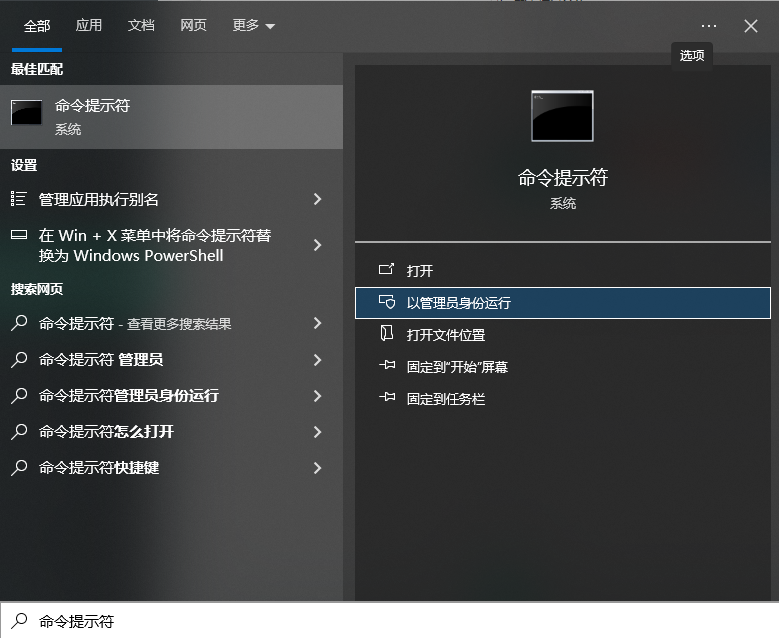Expand arrow for 命令提示符怎么打开 suggestion
Image resolution: width=779 pixels, height=638 pixels.
(x=317, y=432)
